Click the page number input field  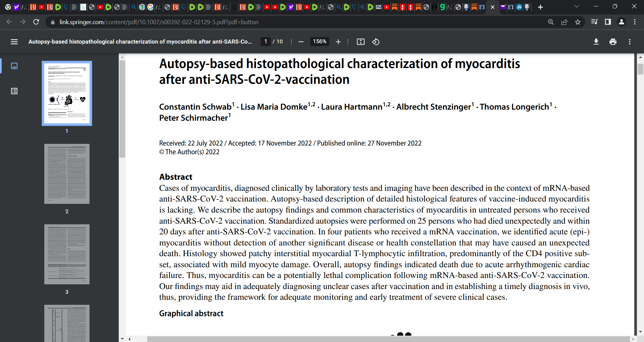coord(266,42)
